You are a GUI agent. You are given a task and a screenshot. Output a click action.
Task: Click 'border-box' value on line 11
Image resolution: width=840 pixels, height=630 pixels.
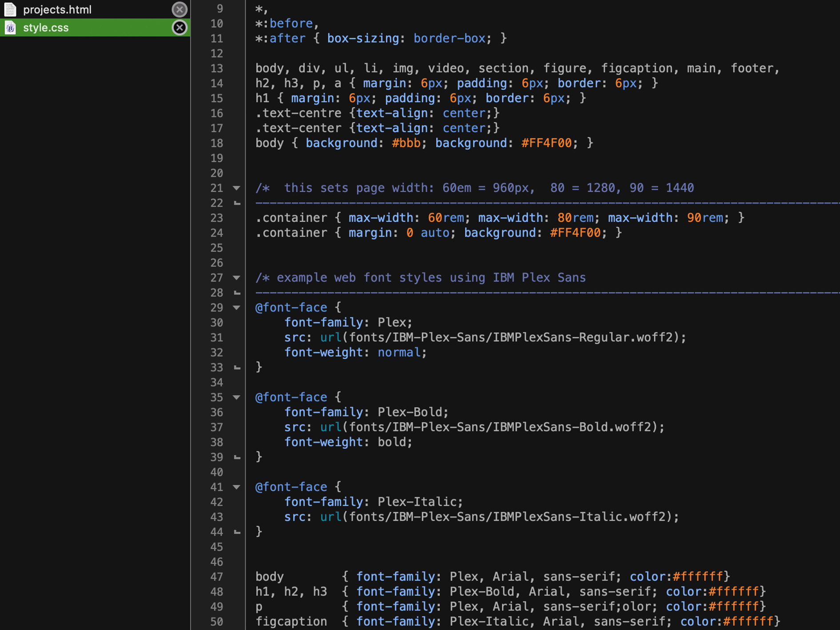450,39
